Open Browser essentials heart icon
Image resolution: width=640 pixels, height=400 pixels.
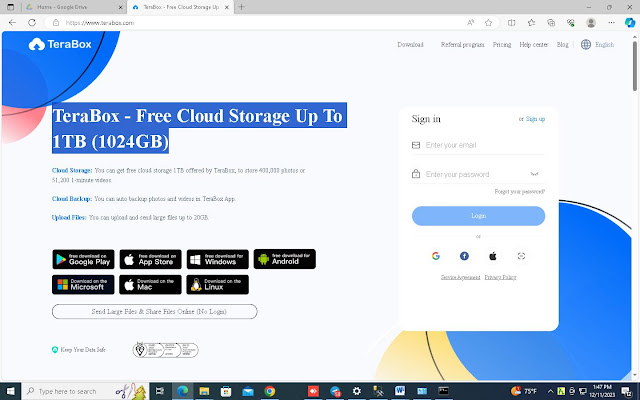571,23
